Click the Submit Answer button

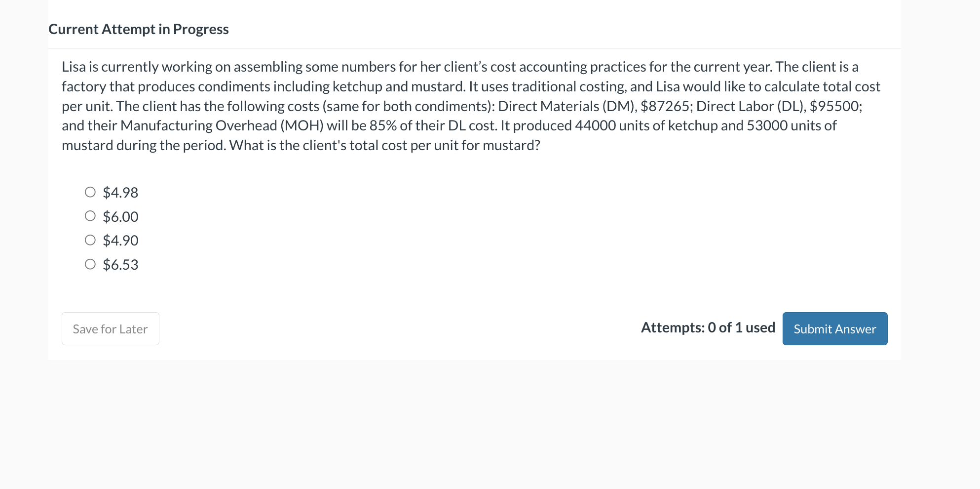pyautogui.click(x=834, y=328)
